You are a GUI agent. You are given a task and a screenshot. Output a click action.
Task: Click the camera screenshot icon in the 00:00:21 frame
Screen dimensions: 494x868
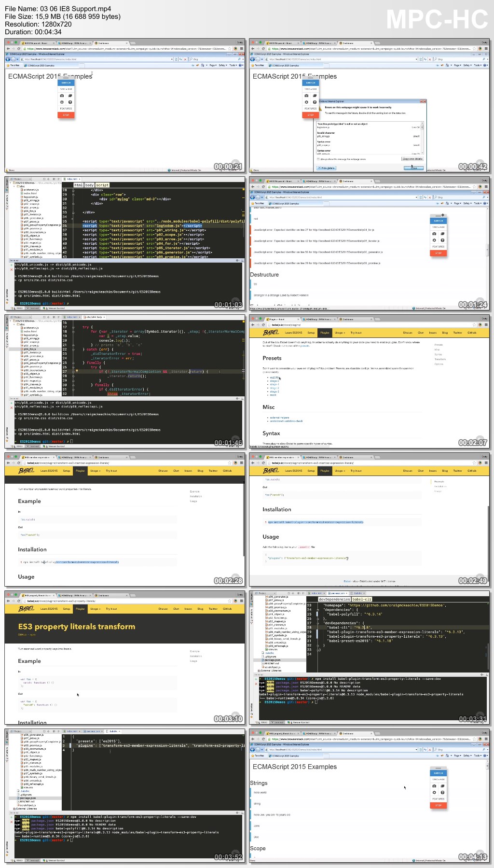(62, 96)
